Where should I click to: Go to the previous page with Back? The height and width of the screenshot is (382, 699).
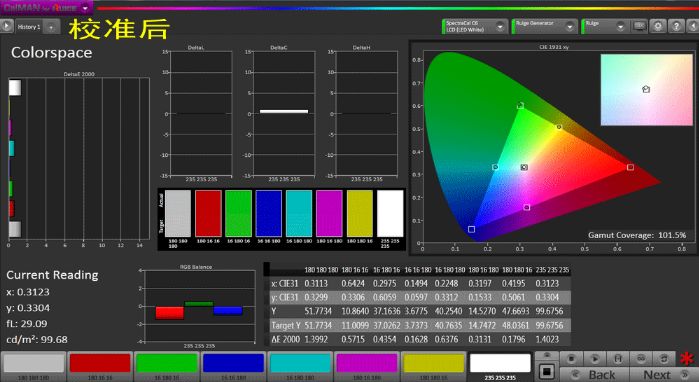point(594,374)
